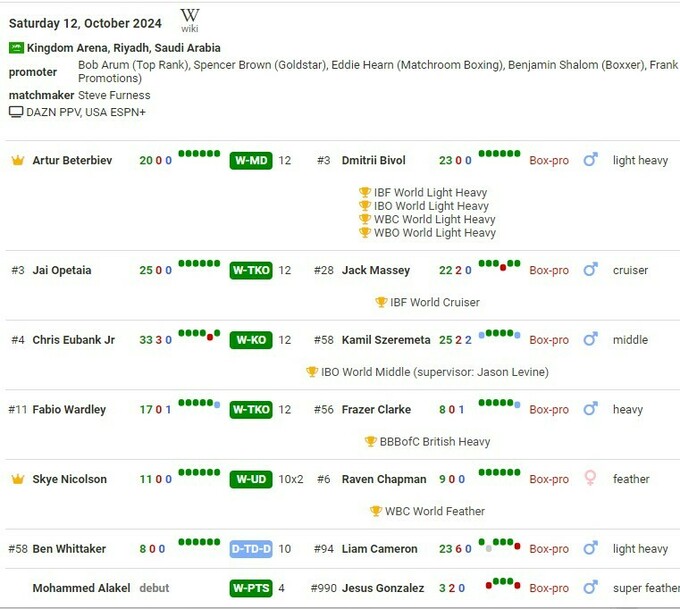Open Jai Opetaia's boxer profile
Screen dimensions: 680x609
[65, 270]
